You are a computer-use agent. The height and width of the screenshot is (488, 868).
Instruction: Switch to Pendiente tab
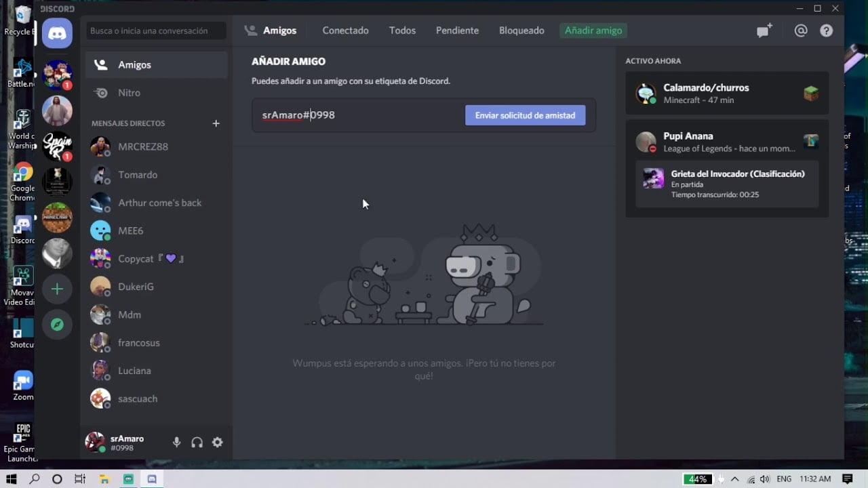point(457,30)
